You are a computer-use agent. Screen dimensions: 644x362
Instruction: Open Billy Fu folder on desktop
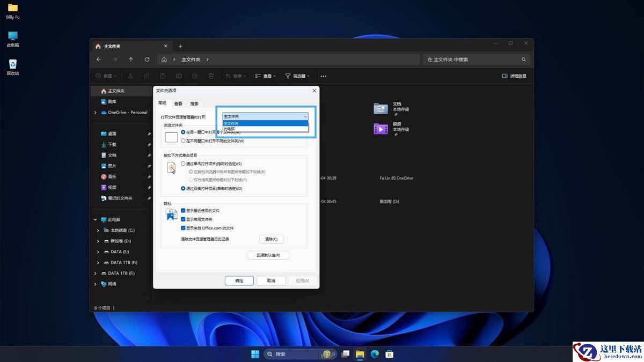[13, 11]
